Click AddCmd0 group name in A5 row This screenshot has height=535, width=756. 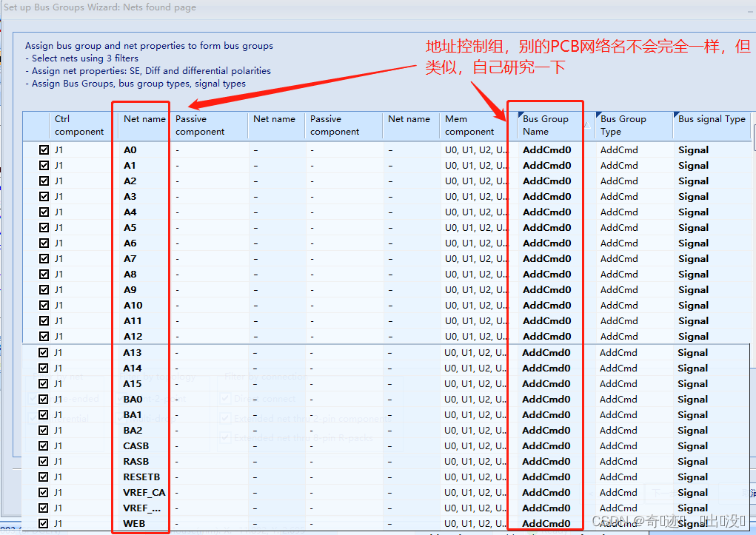pos(546,227)
